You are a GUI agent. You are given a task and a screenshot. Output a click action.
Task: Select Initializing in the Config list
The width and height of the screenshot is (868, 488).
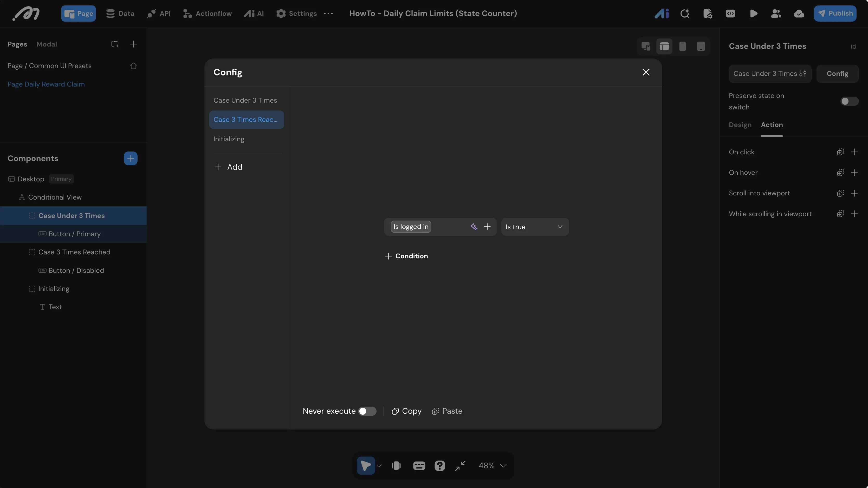tap(246, 139)
